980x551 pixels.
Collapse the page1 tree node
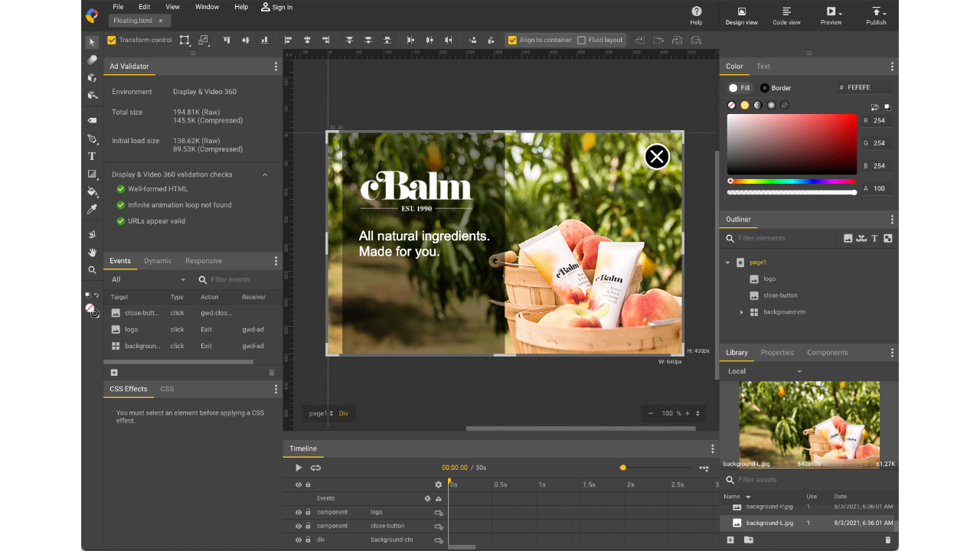[x=727, y=262]
